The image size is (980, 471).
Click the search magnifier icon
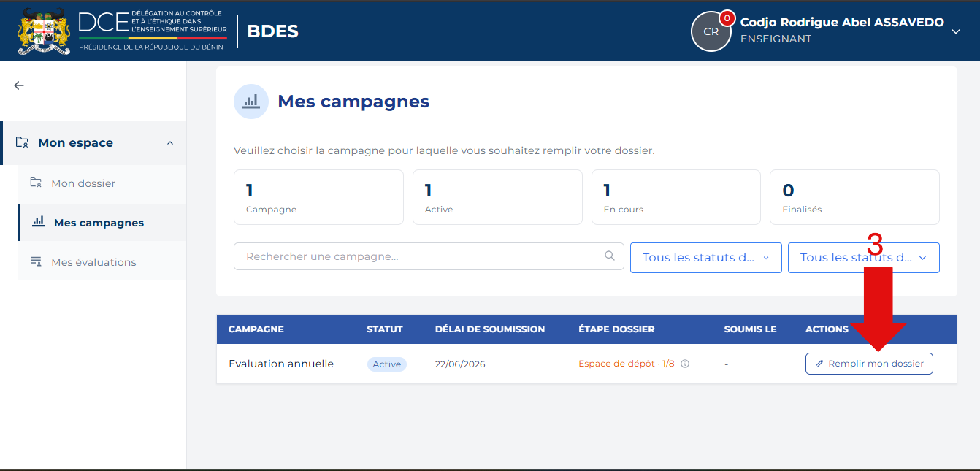pyautogui.click(x=610, y=256)
